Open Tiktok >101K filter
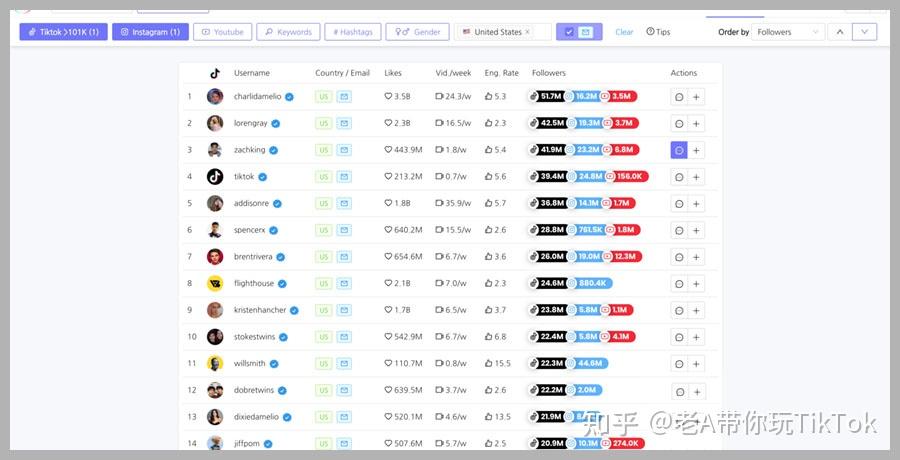The width and height of the screenshot is (900, 460). tap(63, 32)
